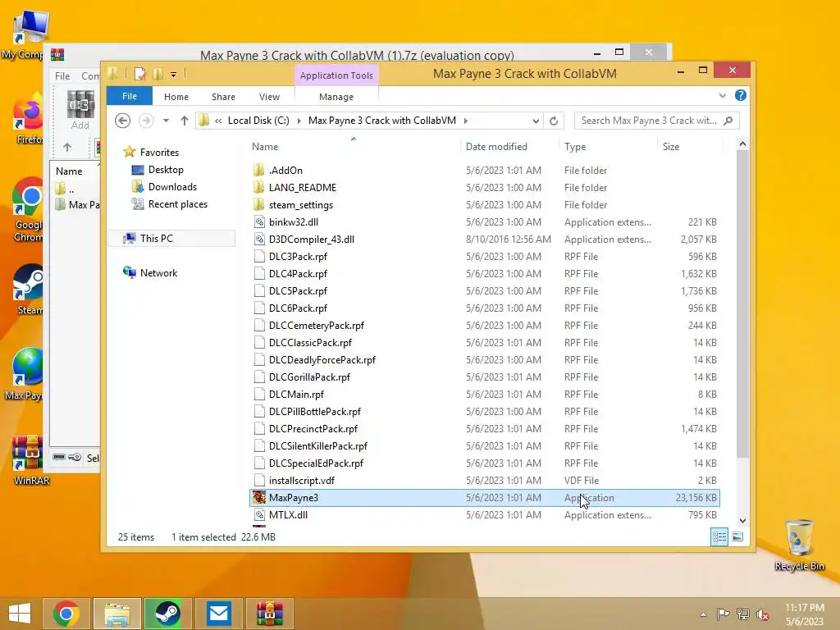The height and width of the screenshot is (630, 840).
Task: Open Customize Quick Access Toolbar dropdown
Action: [174, 74]
